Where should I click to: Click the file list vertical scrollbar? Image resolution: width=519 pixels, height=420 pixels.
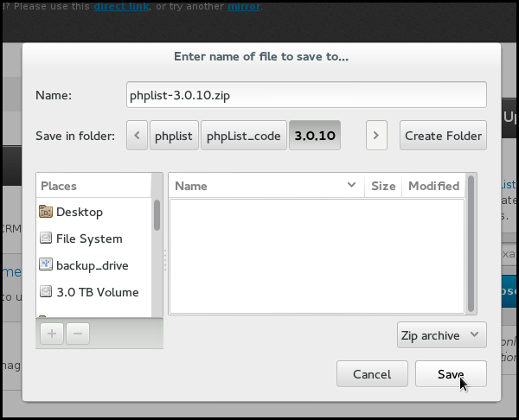[471, 244]
